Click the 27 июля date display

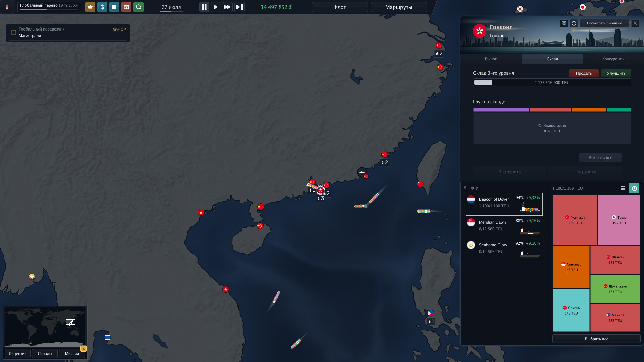[x=171, y=7]
